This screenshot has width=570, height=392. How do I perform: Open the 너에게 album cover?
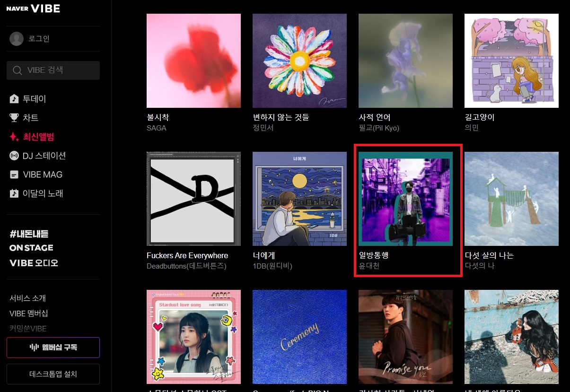[x=299, y=199]
